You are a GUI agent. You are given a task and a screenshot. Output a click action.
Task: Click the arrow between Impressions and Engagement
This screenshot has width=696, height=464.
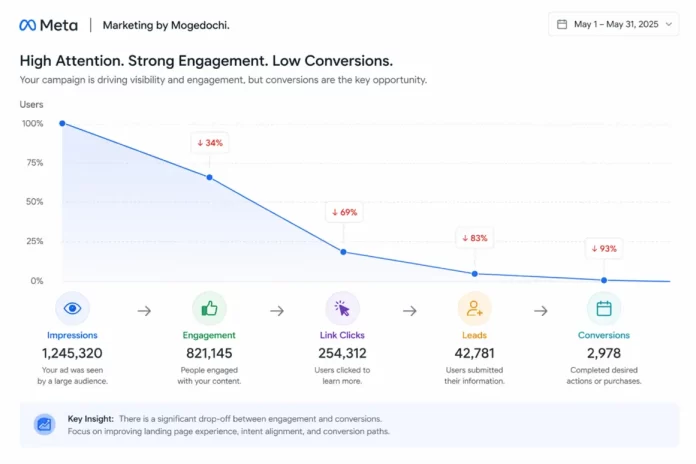[144, 311]
